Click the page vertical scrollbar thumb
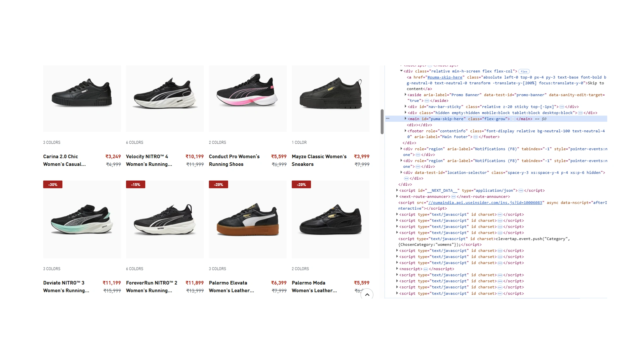 (382, 122)
